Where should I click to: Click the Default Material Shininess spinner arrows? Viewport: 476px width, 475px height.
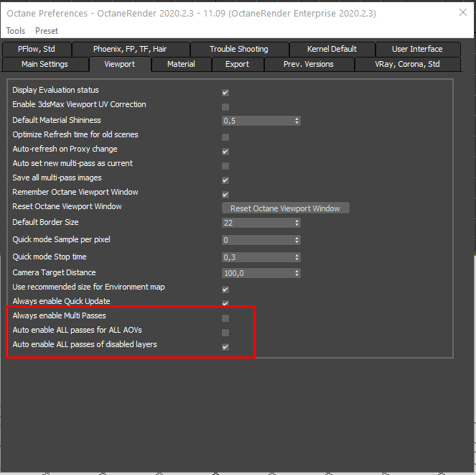297,121
